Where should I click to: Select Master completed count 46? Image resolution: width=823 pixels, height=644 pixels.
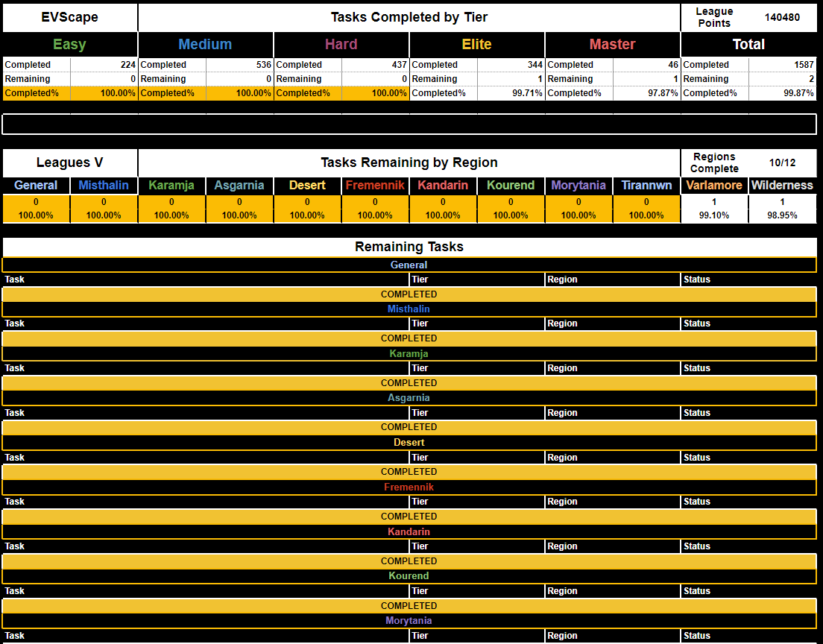pyautogui.click(x=646, y=65)
